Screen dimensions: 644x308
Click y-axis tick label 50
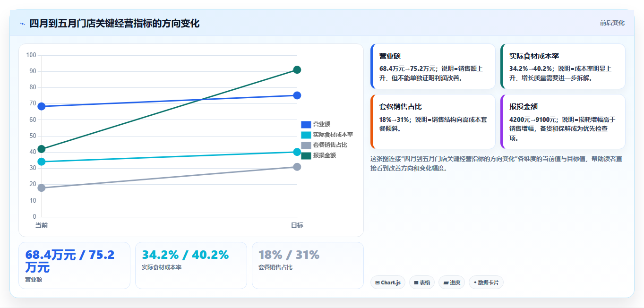[x=33, y=136]
